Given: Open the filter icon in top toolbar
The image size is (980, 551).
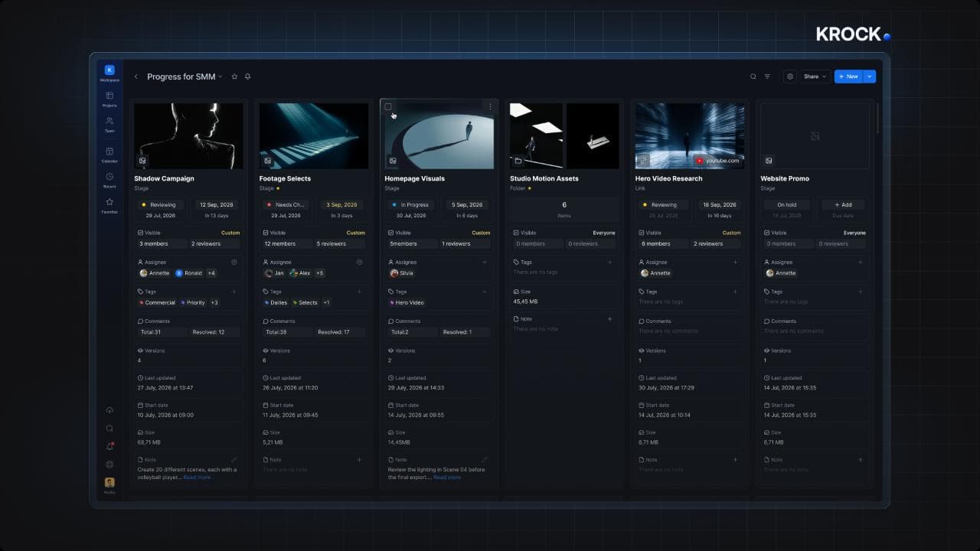Looking at the screenshot, I should click(767, 77).
